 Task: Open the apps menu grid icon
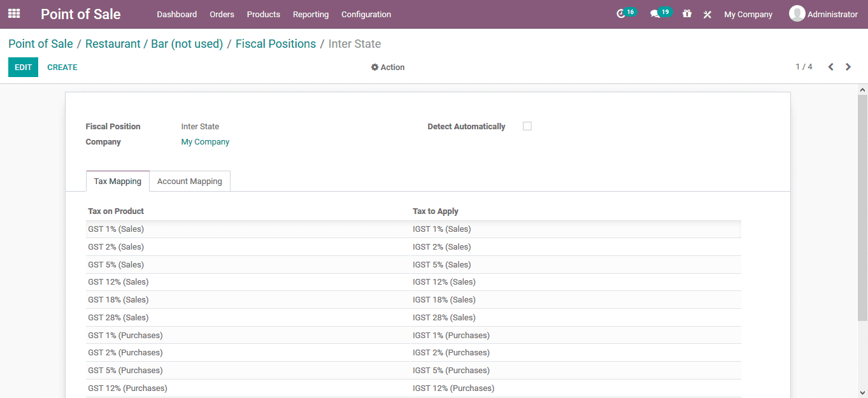(x=13, y=13)
